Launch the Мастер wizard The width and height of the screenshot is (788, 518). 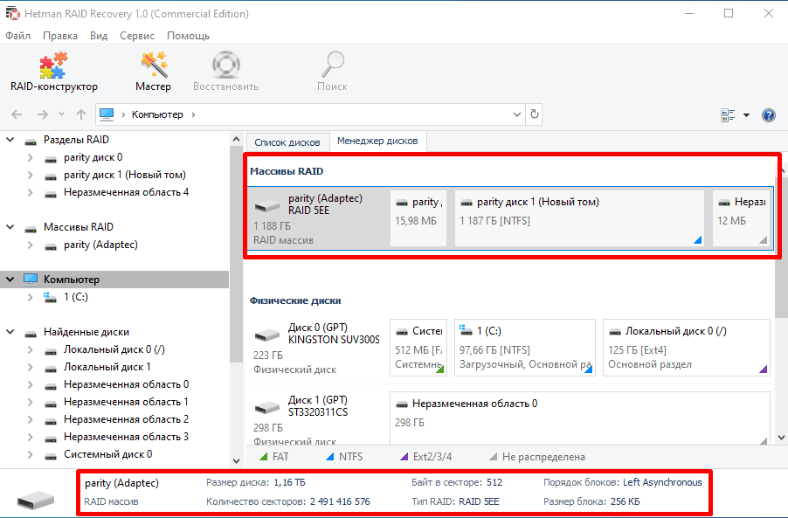tap(153, 72)
